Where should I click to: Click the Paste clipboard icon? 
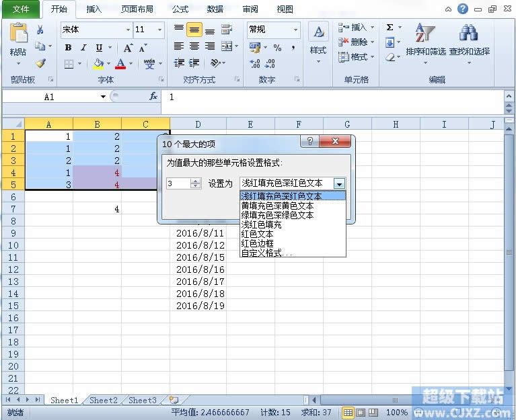[18, 33]
